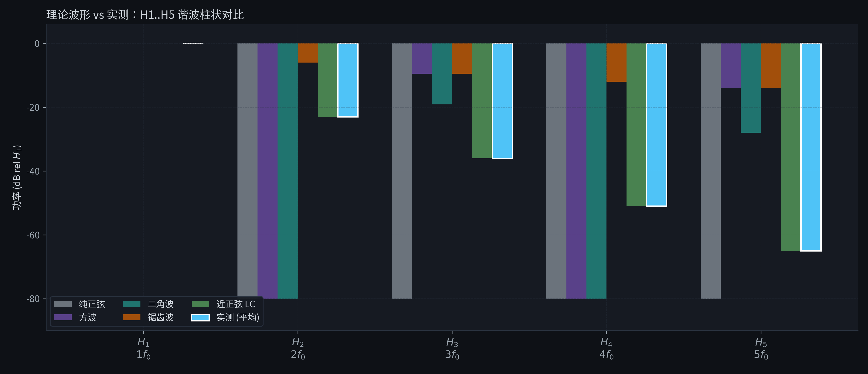Click the purple square-wave bar at H3

pos(422,59)
